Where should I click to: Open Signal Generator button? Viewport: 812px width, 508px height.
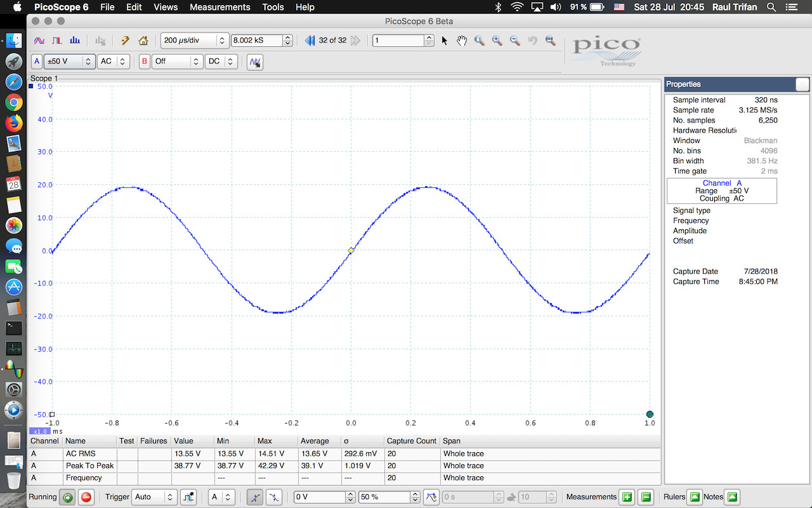(255, 62)
